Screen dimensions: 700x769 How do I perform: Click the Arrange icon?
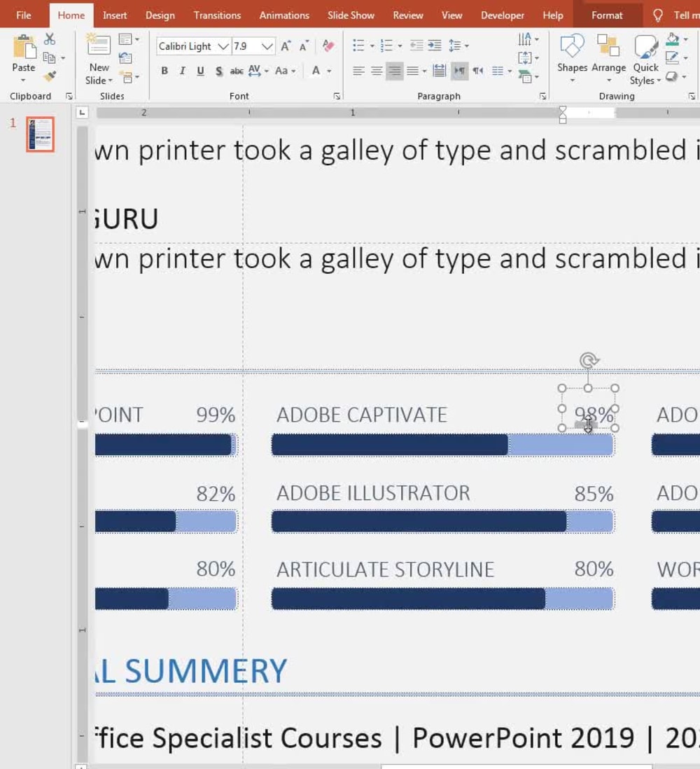(x=608, y=47)
